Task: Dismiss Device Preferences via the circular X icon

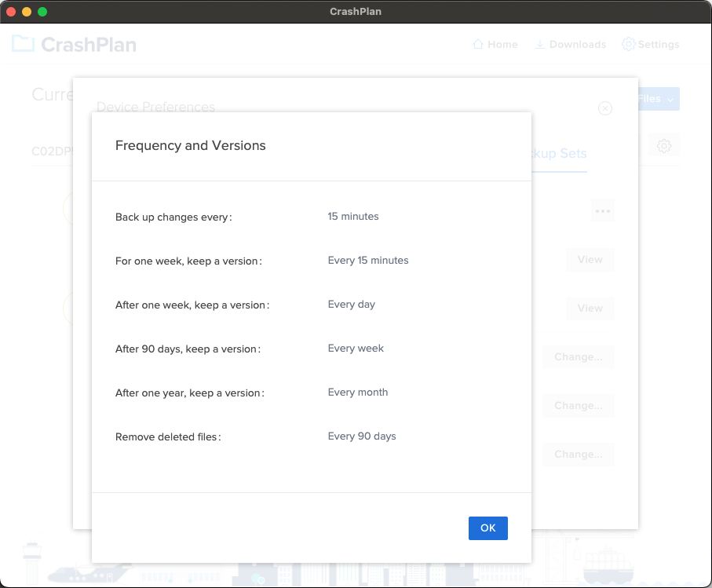Action: point(604,108)
